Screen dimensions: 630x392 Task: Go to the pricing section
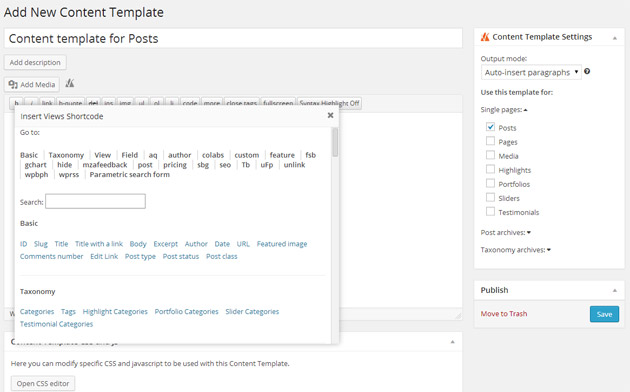coord(175,165)
